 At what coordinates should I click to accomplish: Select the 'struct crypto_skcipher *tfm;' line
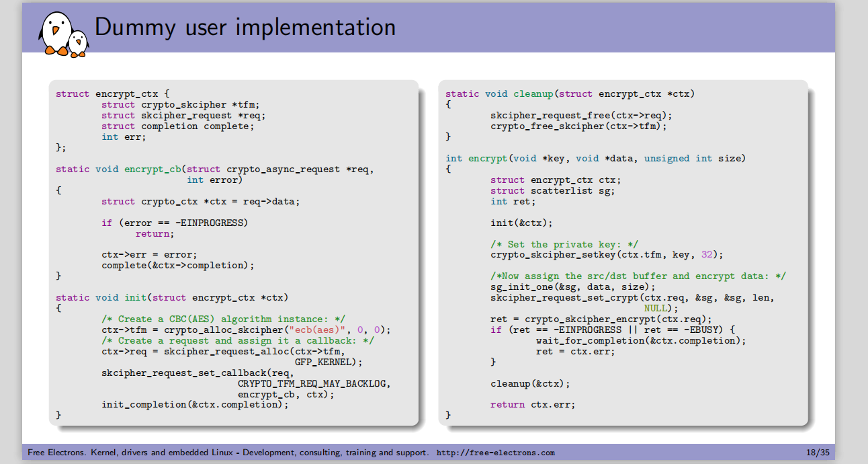(x=180, y=105)
